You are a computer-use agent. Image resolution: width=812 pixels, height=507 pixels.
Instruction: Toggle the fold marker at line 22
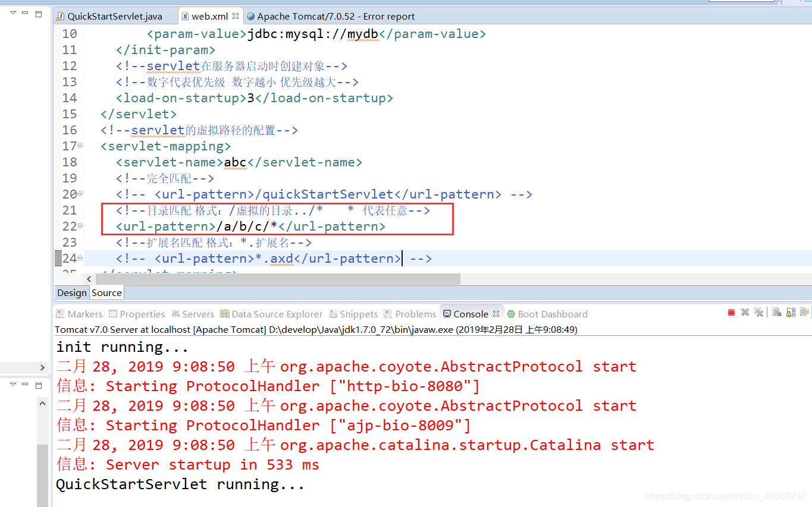tap(80, 226)
